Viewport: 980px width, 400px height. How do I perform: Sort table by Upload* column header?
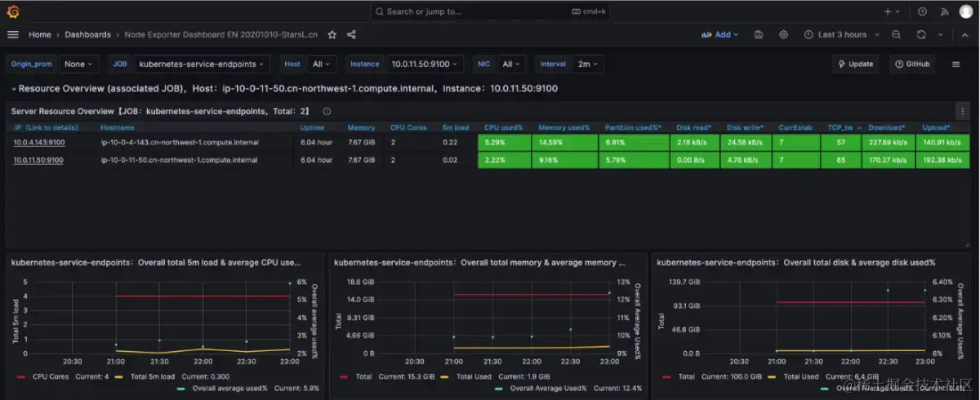click(936, 127)
